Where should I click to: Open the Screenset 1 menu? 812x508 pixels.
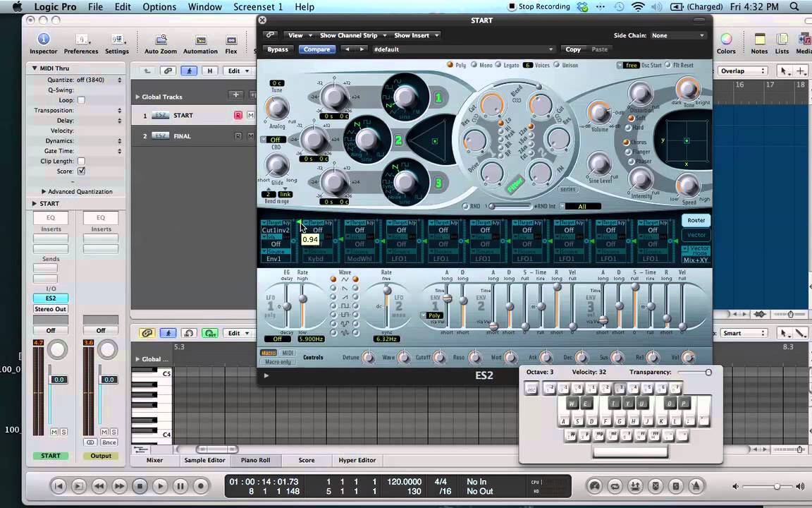coord(258,7)
